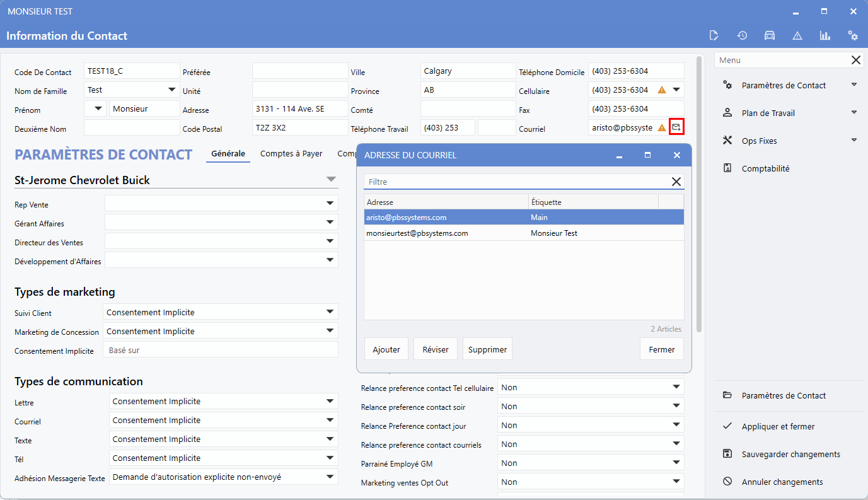Screen dimensions: 868x500
Task: Open the Lettre communication dropdown
Action: pos(330,401)
